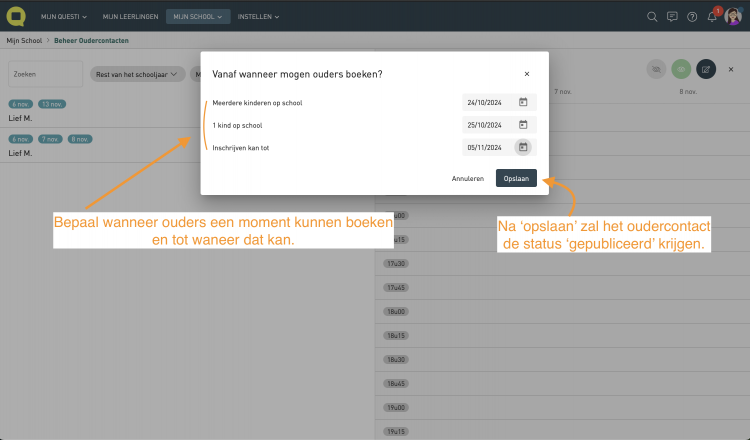This screenshot has width=750, height=440.
Task: Click Annuleren to cancel the dialog
Action: 468,178
